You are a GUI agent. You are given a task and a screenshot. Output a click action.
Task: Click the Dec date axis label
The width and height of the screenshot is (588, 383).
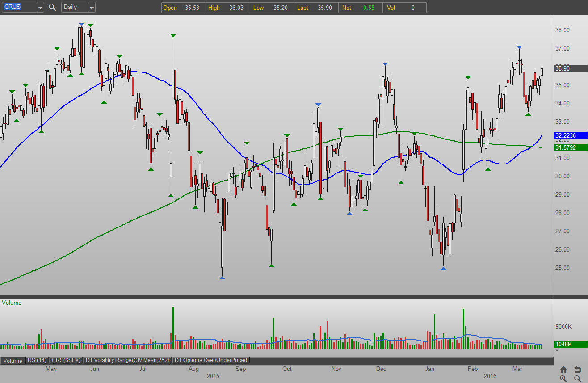(381, 369)
